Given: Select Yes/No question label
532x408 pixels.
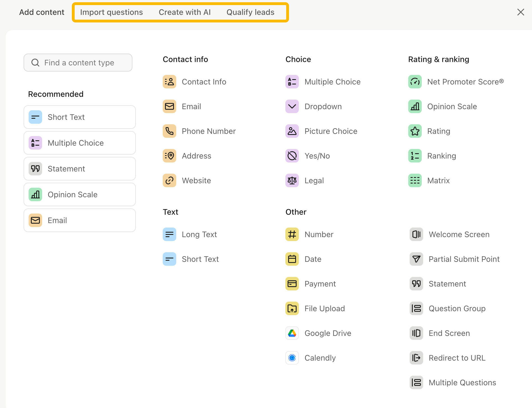Looking at the screenshot, I should click(x=317, y=156).
